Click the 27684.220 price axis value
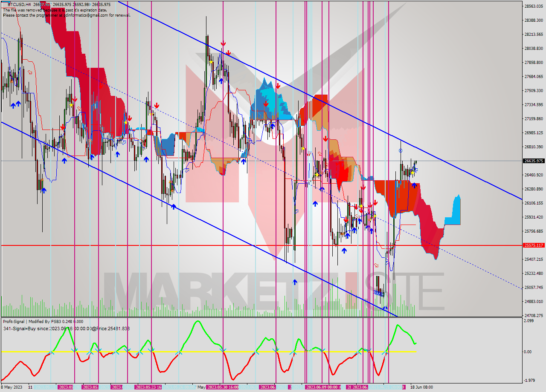 click(x=534, y=76)
